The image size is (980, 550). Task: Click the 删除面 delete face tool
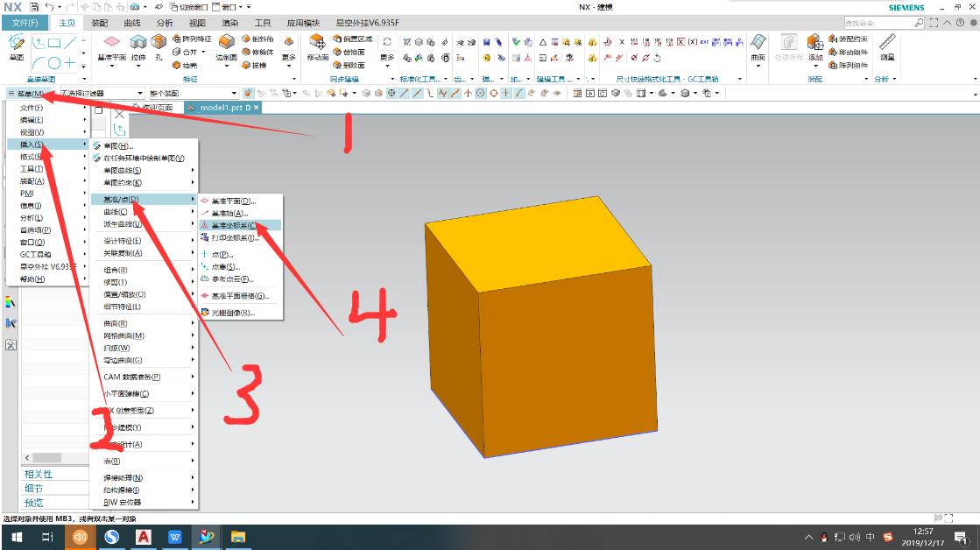[349, 65]
